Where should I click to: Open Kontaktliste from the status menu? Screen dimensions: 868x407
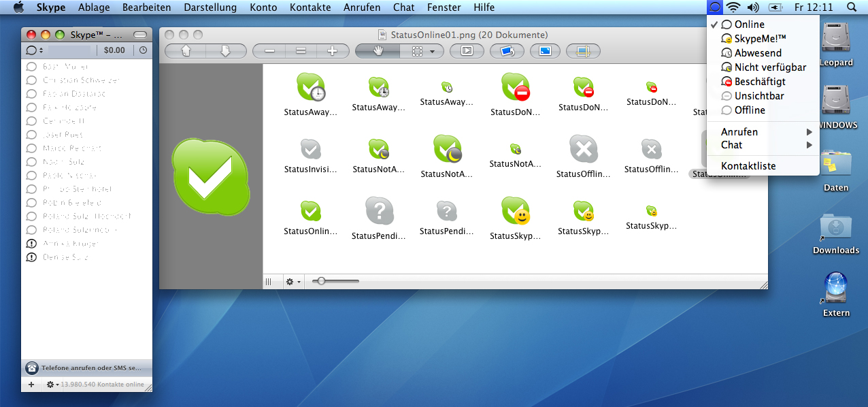click(763, 166)
